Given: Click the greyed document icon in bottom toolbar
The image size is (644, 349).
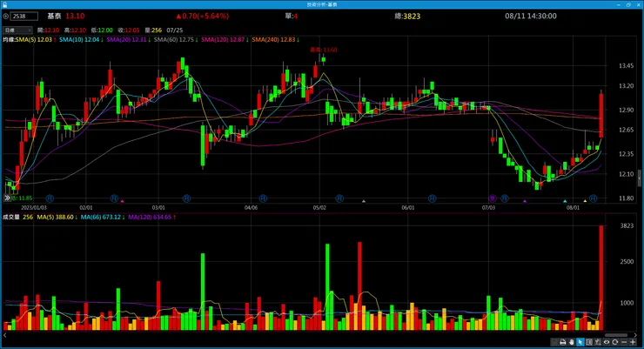Looking at the screenshot, I should click(x=554, y=342).
